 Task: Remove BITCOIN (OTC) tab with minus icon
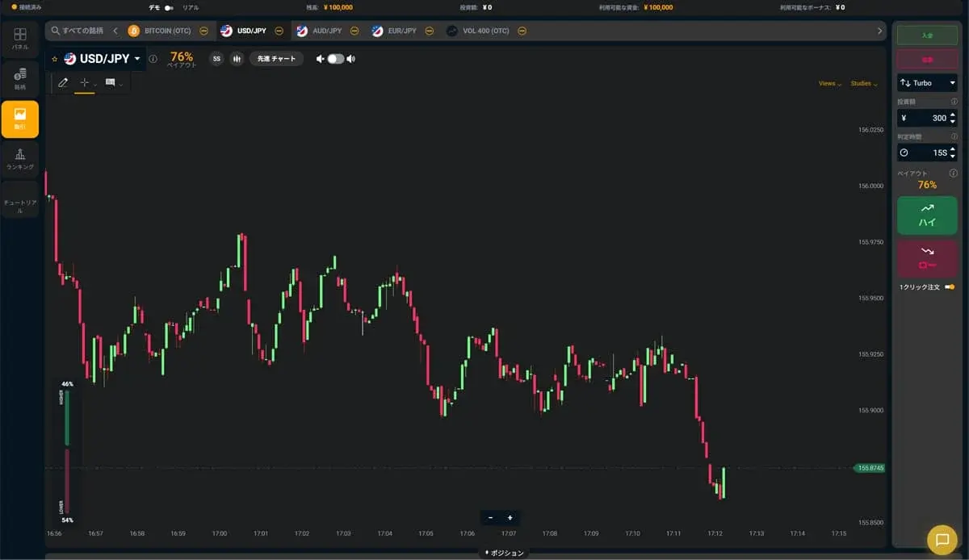tap(203, 31)
